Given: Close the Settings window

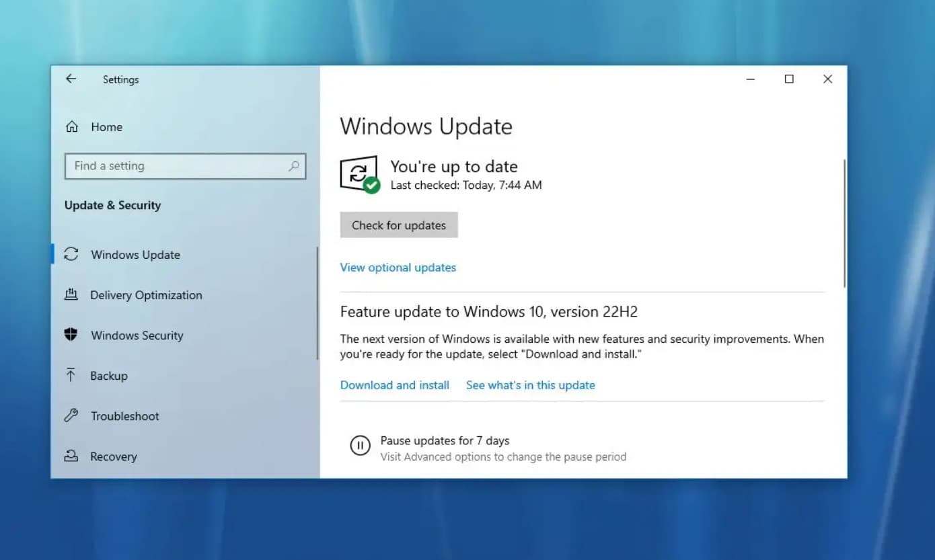Looking at the screenshot, I should (x=827, y=79).
